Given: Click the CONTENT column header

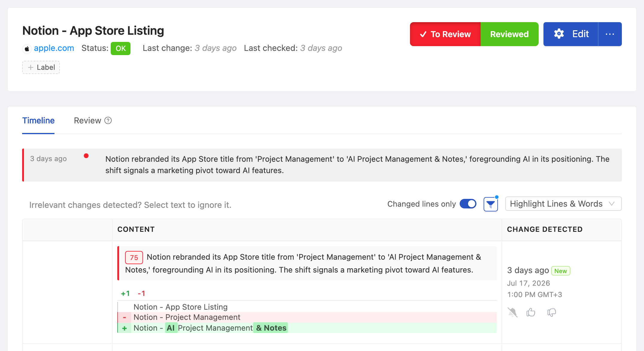Looking at the screenshot, I should point(136,229).
